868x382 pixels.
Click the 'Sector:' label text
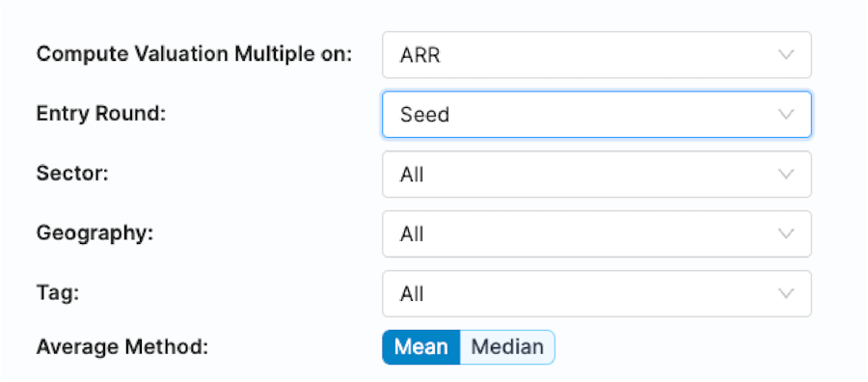tap(72, 174)
